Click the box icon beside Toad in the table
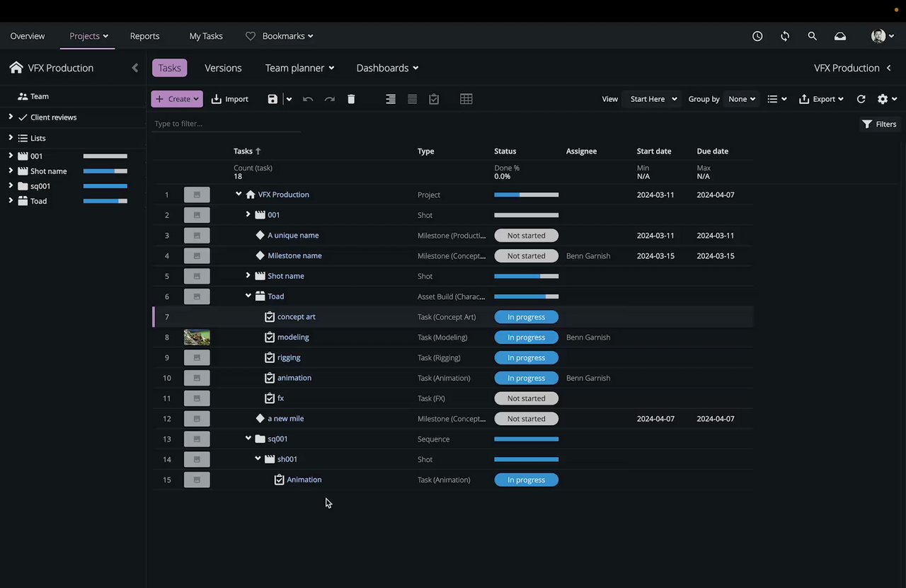Screen dimensions: 906x588 260,296
